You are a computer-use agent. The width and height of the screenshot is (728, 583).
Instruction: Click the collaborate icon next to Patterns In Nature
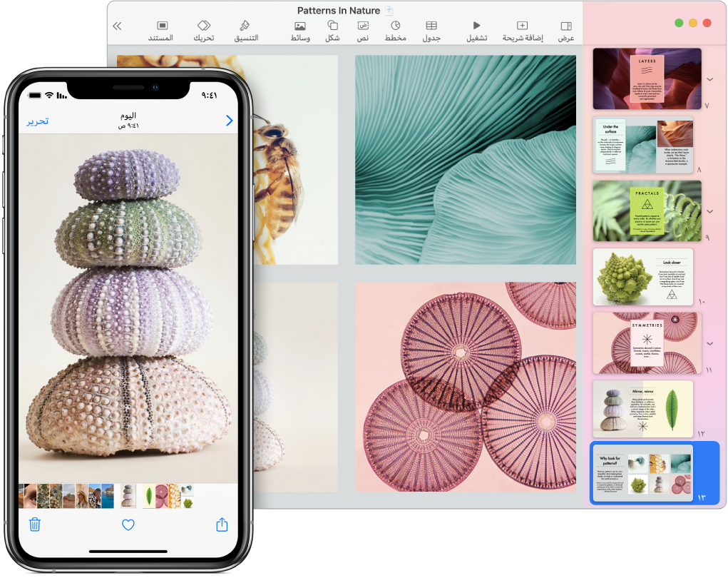[x=389, y=10]
